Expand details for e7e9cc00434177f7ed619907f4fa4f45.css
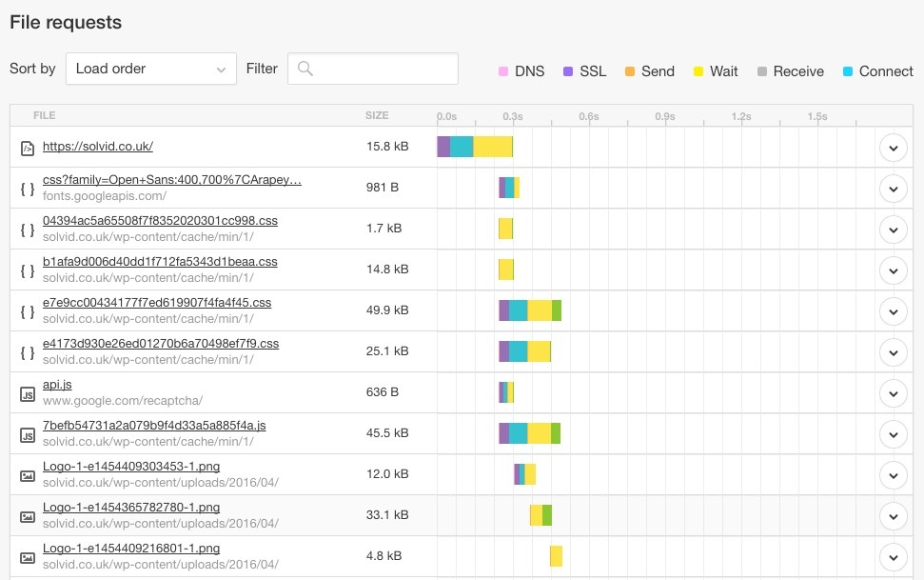 pyautogui.click(x=894, y=311)
